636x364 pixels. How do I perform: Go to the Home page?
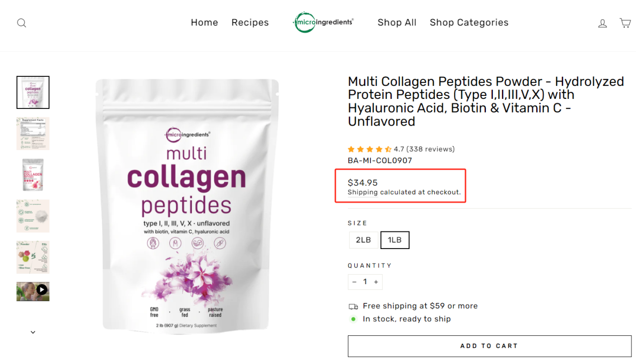tap(204, 23)
